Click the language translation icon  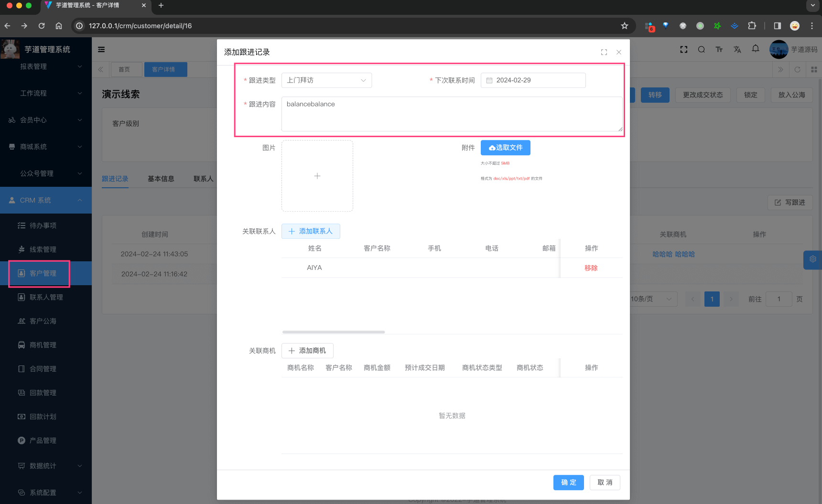(x=737, y=49)
